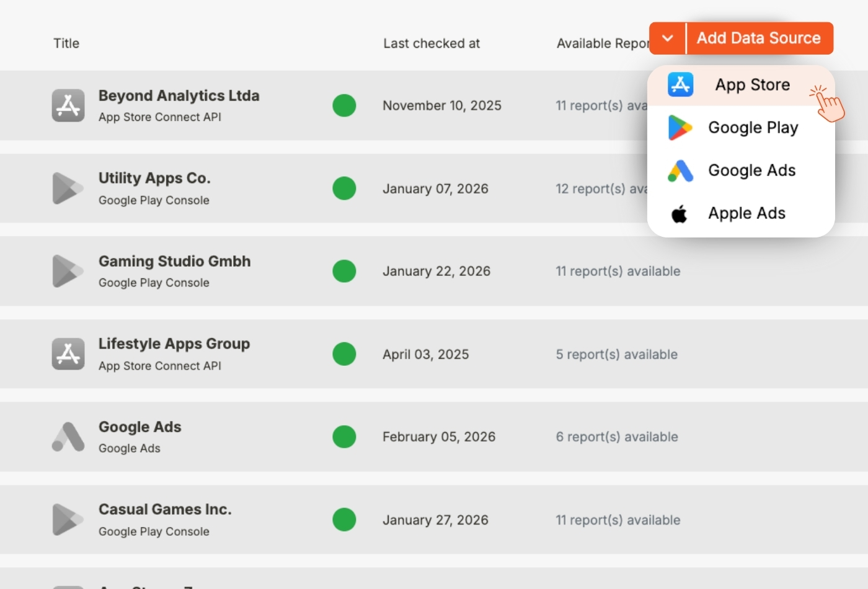This screenshot has height=589, width=868.
Task: Click the Google Play icon in the dropdown menu
Action: (x=680, y=127)
